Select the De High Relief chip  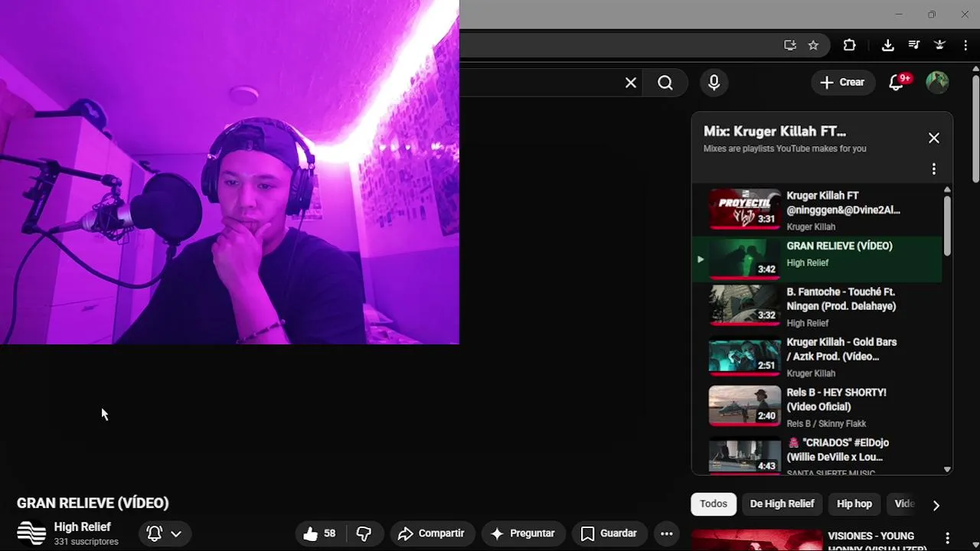tap(782, 504)
